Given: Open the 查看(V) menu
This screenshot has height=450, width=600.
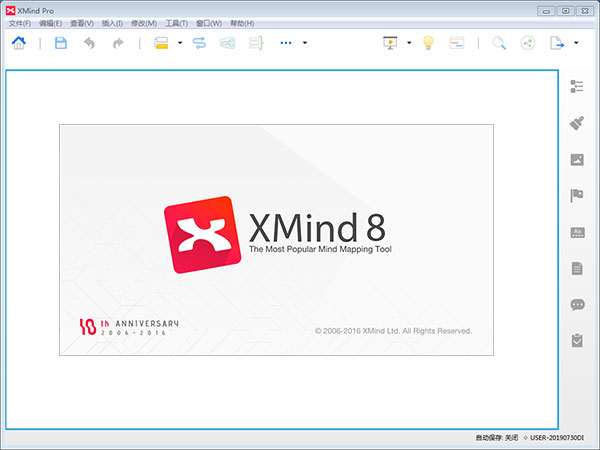Looking at the screenshot, I should (x=82, y=23).
